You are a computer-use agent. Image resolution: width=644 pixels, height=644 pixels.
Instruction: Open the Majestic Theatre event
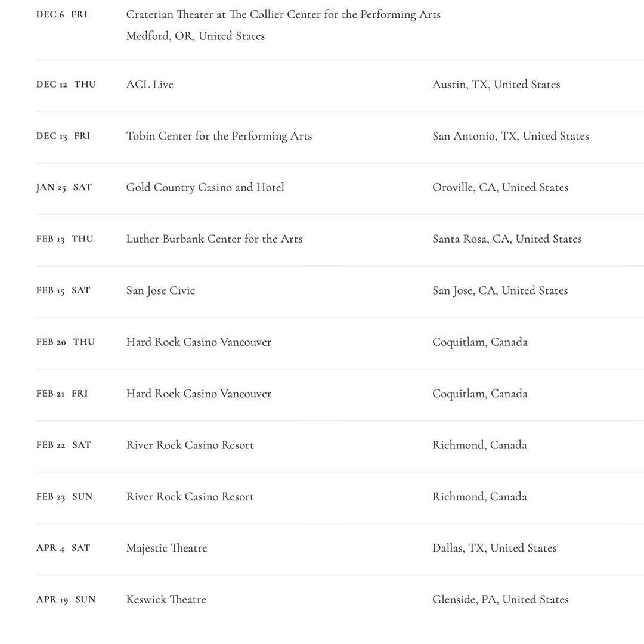[166, 549]
